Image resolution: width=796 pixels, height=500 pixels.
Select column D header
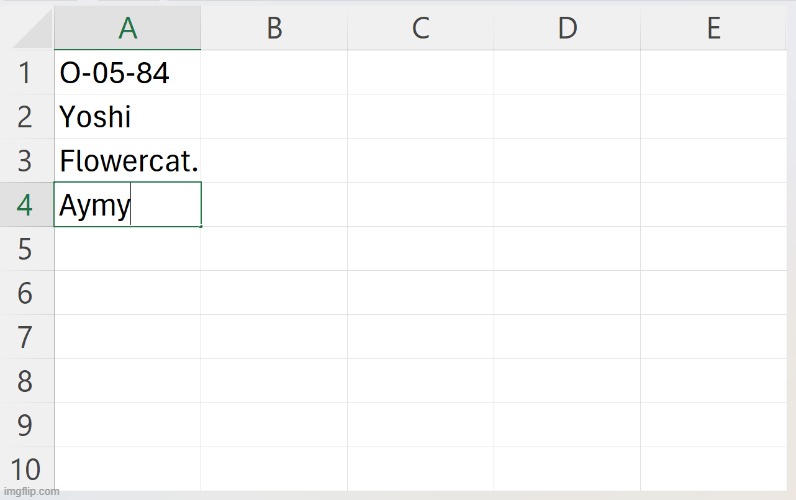567,28
